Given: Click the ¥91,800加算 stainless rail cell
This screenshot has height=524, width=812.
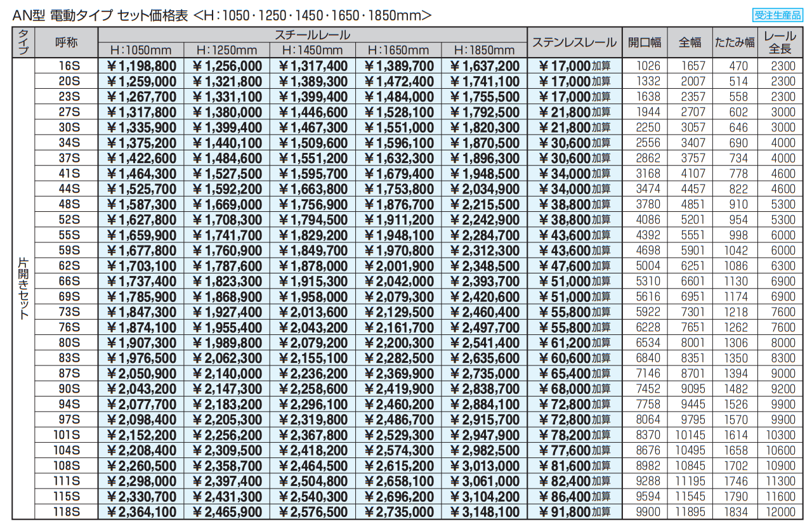Looking at the screenshot, I should (x=573, y=512).
